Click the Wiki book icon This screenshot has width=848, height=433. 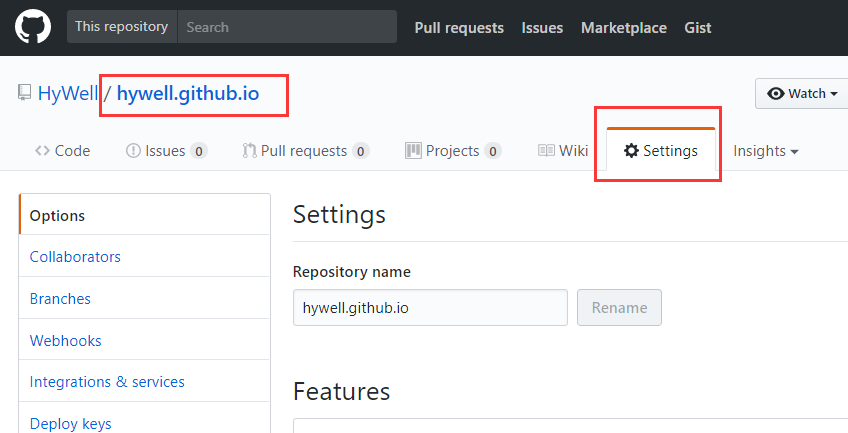[x=546, y=150]
